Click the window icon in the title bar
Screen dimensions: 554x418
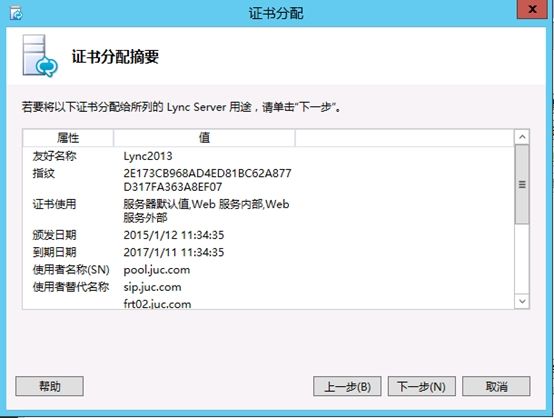[x=16, y=13]
